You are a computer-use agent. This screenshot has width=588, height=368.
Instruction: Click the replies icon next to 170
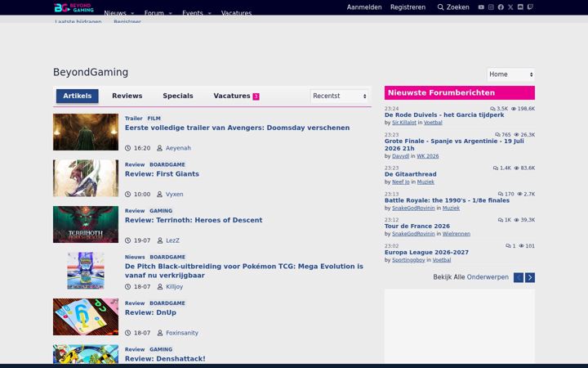coord(501,194)
